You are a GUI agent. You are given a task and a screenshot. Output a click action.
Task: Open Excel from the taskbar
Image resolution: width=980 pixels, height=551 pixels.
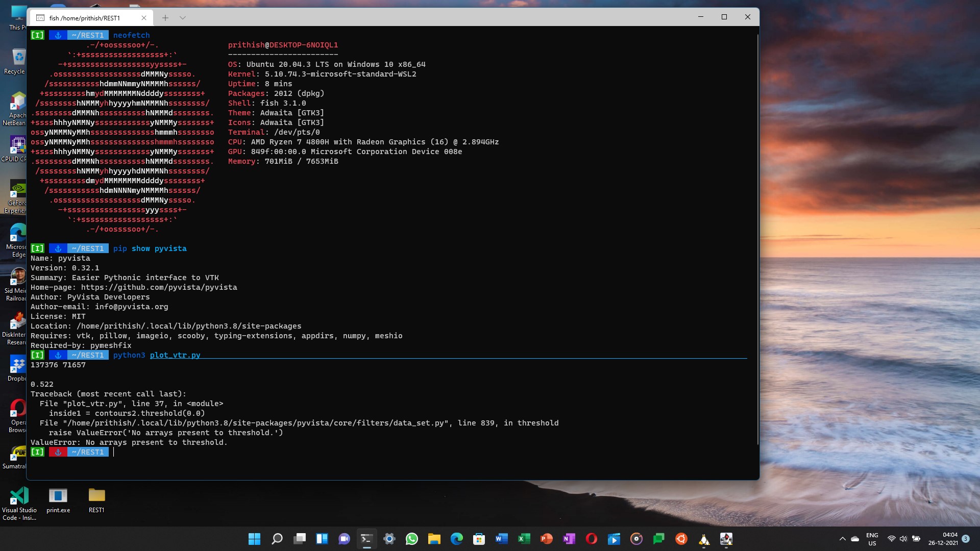point(524,539)
